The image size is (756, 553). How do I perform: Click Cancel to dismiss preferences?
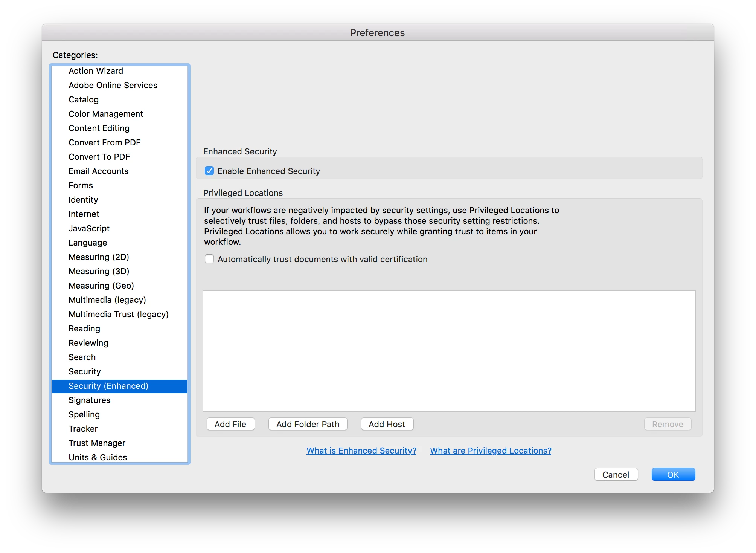pos(616,475)
